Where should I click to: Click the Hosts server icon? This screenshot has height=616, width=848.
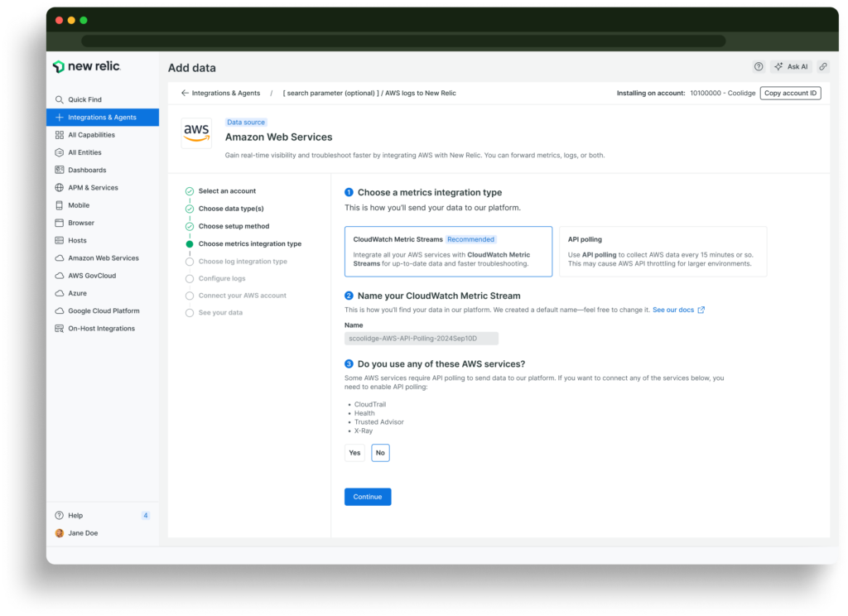60,240
